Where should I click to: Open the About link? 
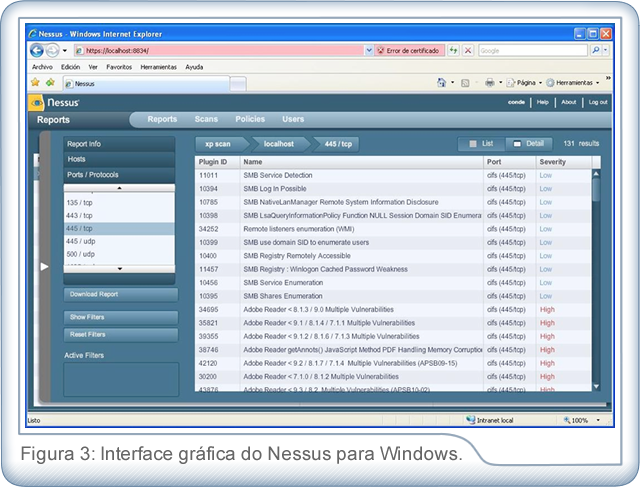coord(569,102)
